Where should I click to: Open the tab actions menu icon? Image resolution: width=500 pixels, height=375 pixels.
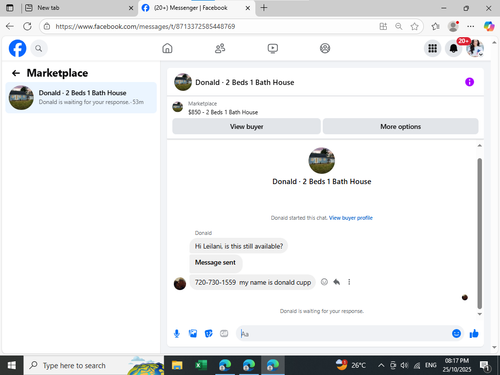click(10, 8)
